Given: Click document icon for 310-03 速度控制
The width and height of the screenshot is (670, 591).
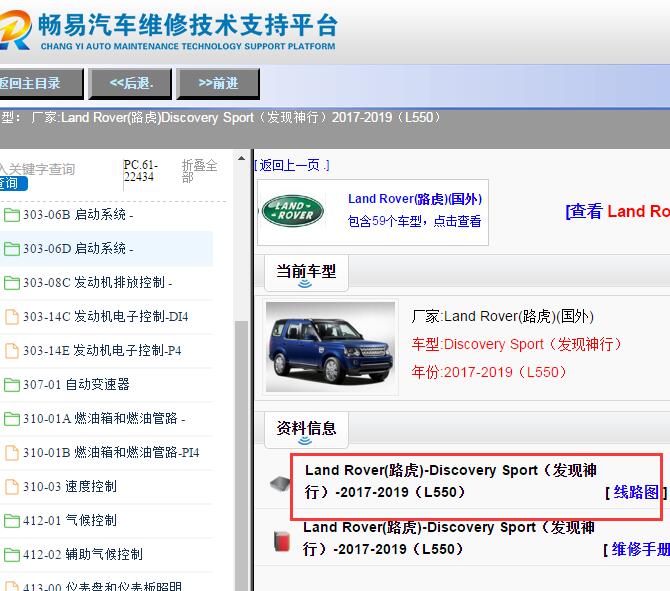Looking at the screenshot, I should tap(12, 487).
